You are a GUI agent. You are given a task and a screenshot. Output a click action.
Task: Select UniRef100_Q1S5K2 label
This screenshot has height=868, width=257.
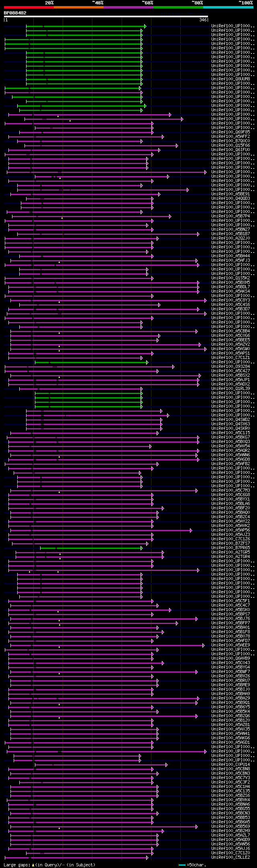tap(230, 278)
